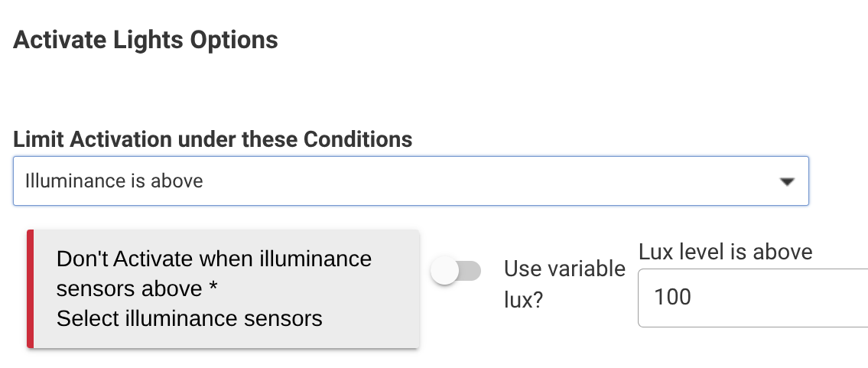Click the value 100 in the lux field
Viewport: 868px width, 368px height.
pos(673,297)
